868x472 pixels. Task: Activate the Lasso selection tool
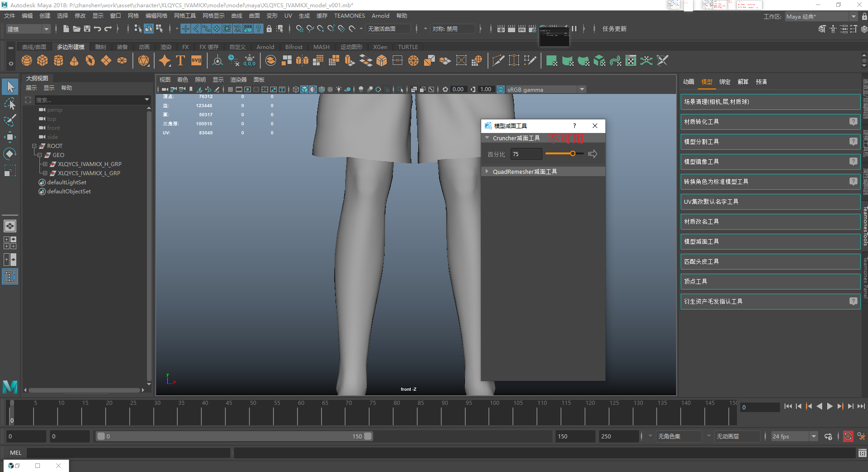tap(10, 103)
